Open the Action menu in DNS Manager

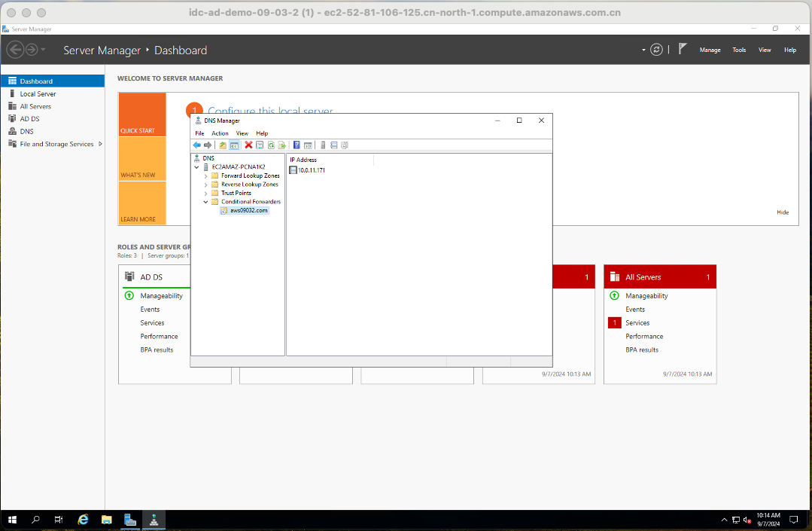[x=220, y=133]
